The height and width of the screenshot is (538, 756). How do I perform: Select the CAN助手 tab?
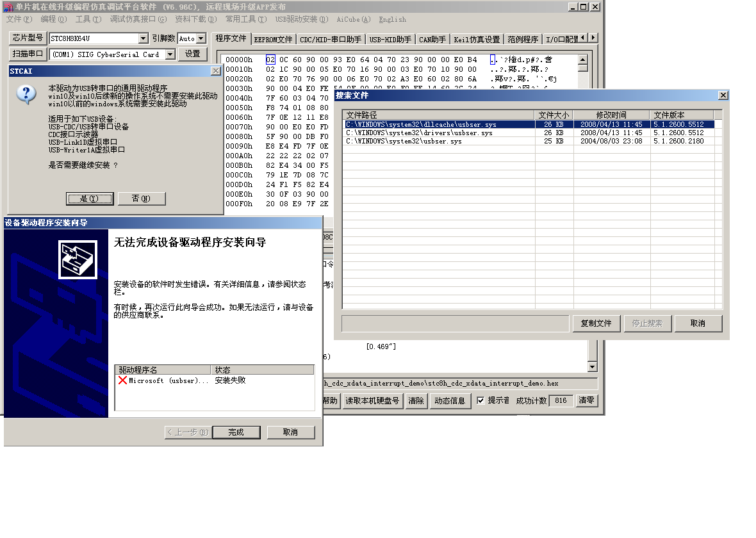pos(432,40)
